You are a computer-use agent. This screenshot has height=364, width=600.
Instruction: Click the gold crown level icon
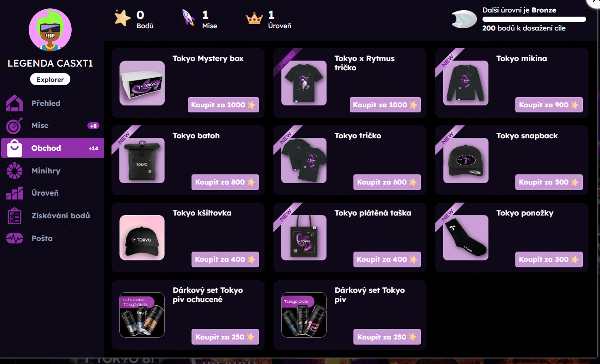tap(254, 19)
